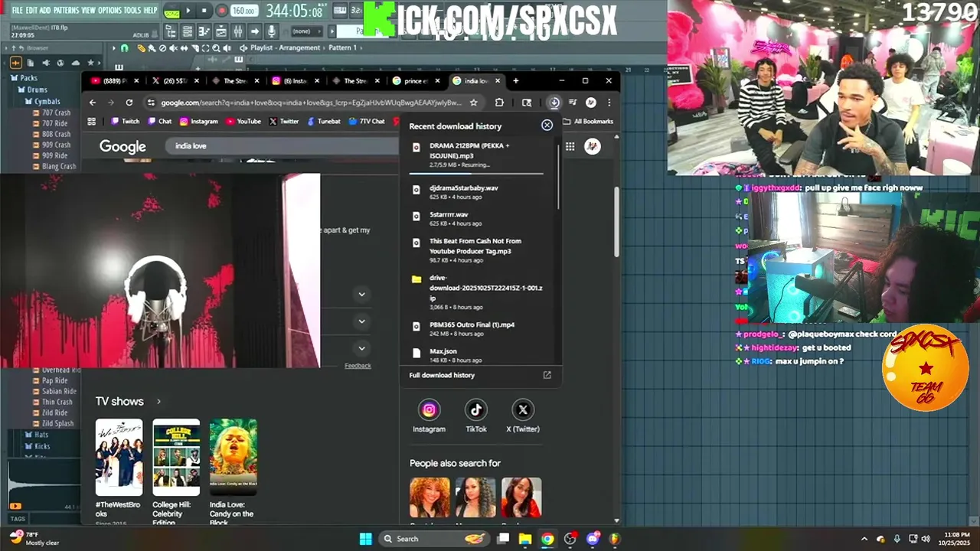Image resolution: width=980 pixels, height=551 pixels.
Task: Click the Google search box with india love
Action: [283, 146]
